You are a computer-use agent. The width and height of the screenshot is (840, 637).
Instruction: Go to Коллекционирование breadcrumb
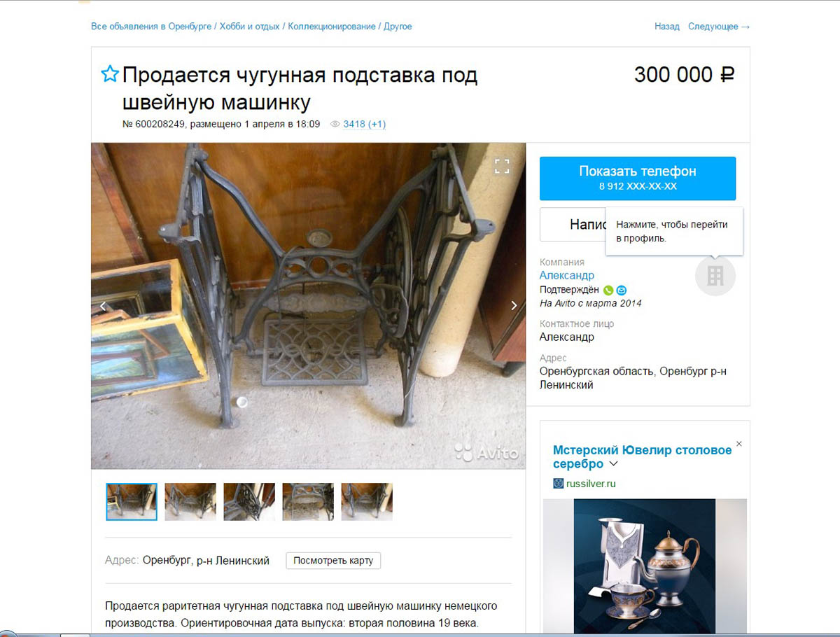[332, 27]
